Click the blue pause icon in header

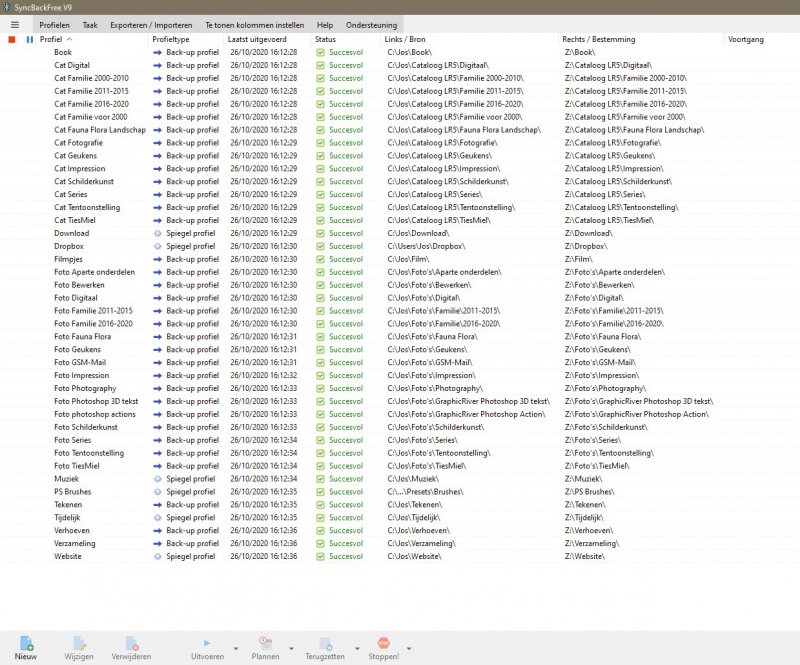coord(29,39)
